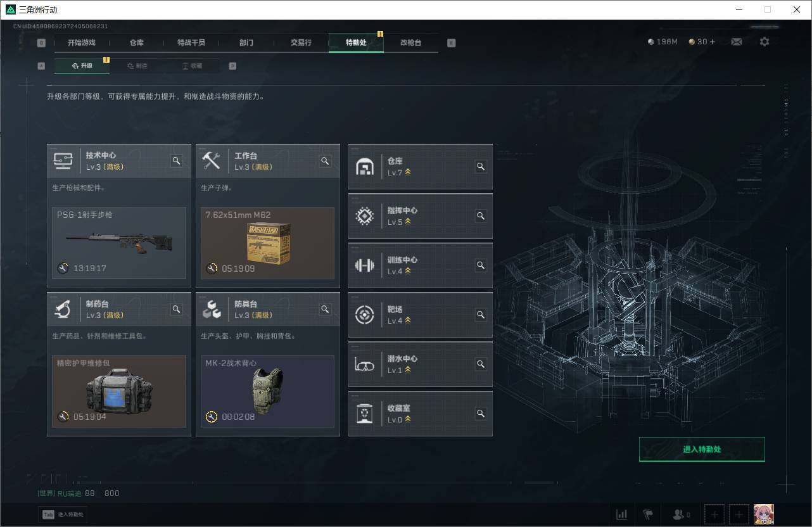Open the magnifier on the 制药台 card
812x527 pixels.
coord(176,309)
